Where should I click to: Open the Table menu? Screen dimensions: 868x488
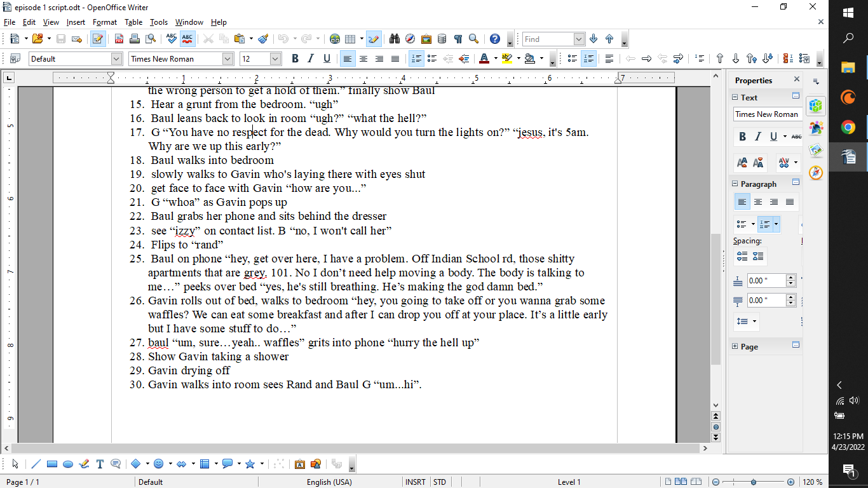(133, 22)
